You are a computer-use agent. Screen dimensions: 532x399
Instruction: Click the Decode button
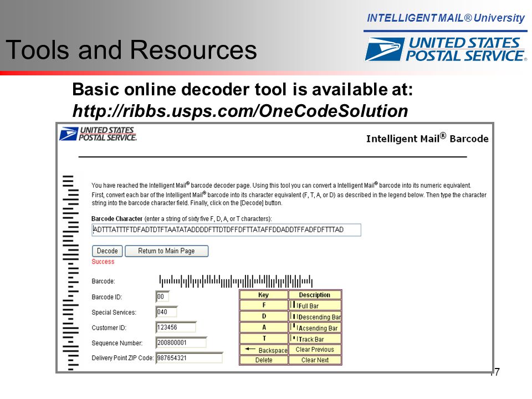point(107,251)
